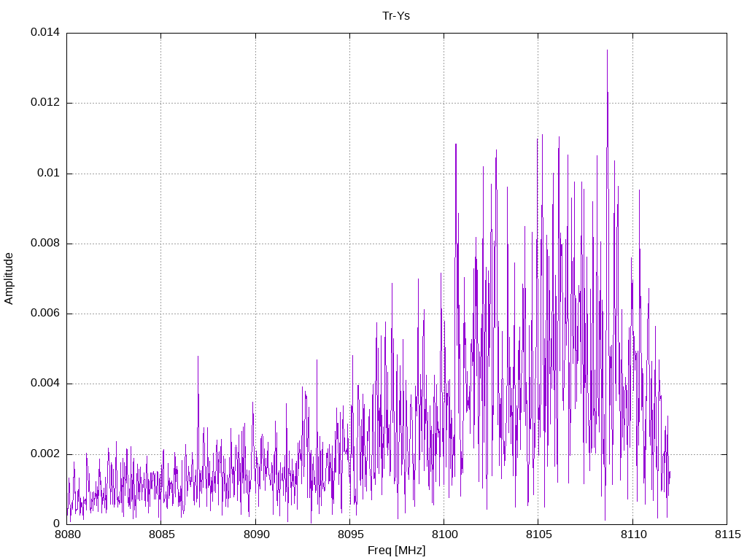Click the x-axis tick label 8105

click(539, 534)
